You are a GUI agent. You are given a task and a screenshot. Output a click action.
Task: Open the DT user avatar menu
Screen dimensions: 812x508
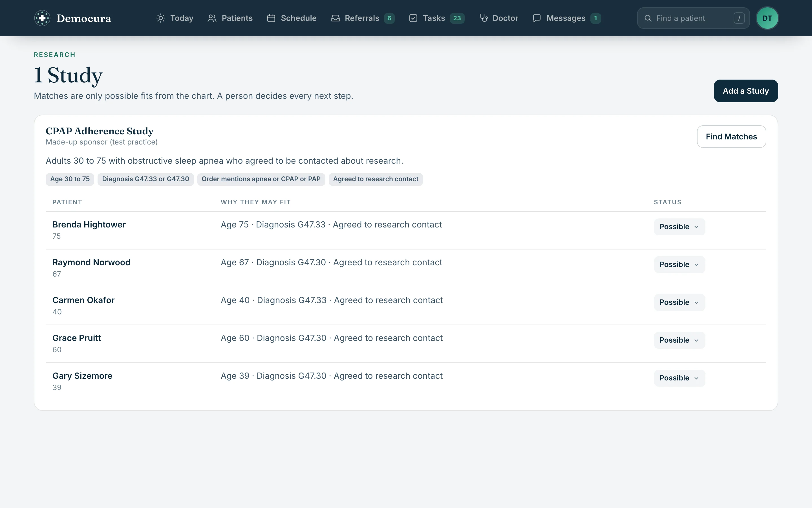[767, 18]
